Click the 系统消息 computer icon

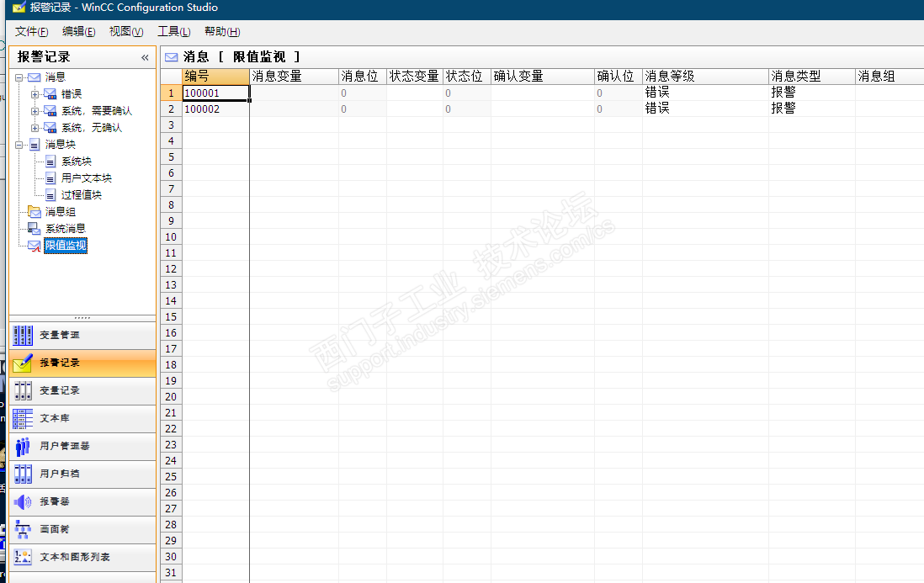[35, 229]
